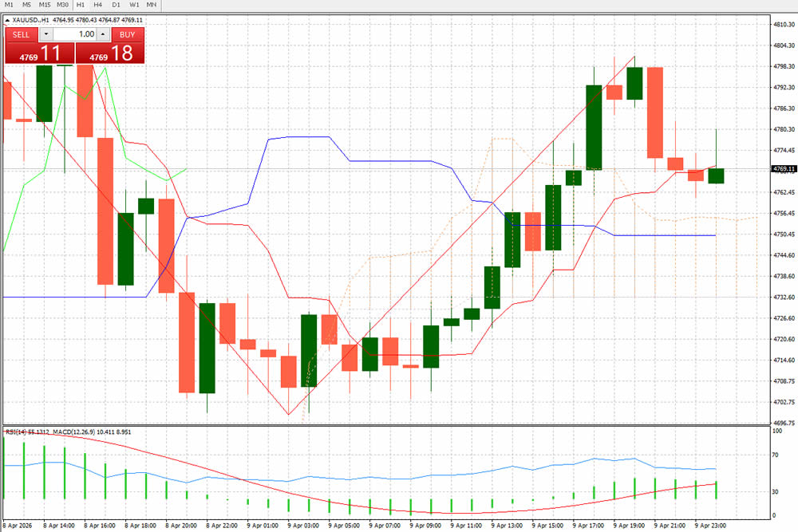Switch to the M30 timeframe tab
This screenshot has width=798, height=532.
[61, 5]
